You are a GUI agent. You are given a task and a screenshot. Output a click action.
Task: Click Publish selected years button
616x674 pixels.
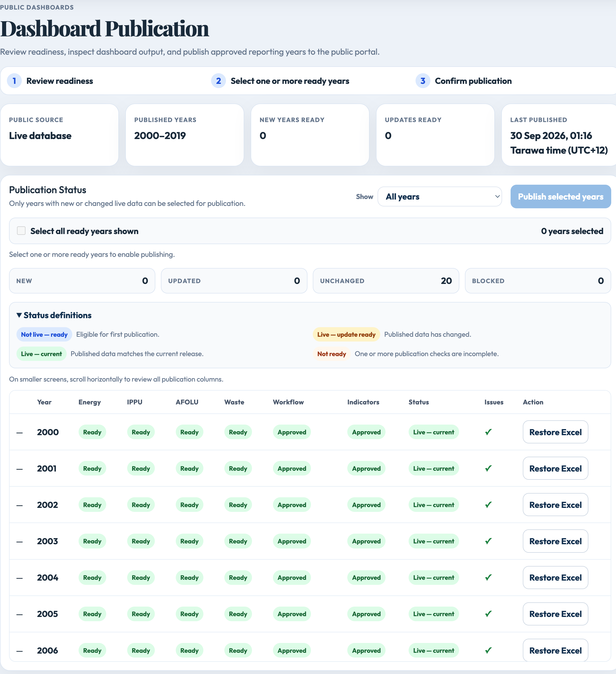click(x=561, y=197)
